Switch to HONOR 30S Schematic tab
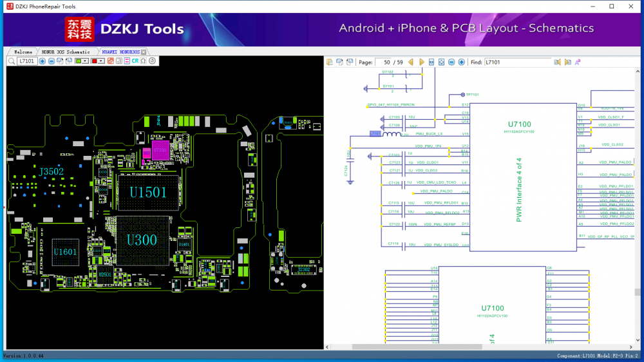The width and height of the screenshot is (644, 362). 66,52
